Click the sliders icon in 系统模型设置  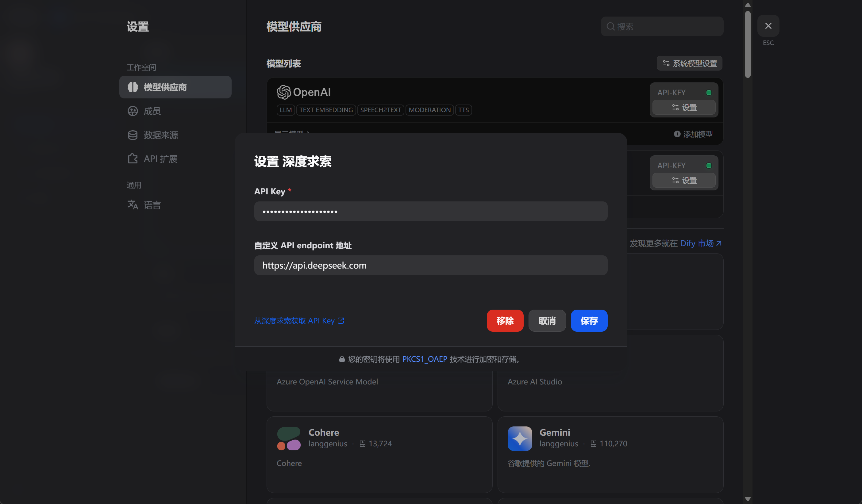pyautogui.click(x=666, y=63)
